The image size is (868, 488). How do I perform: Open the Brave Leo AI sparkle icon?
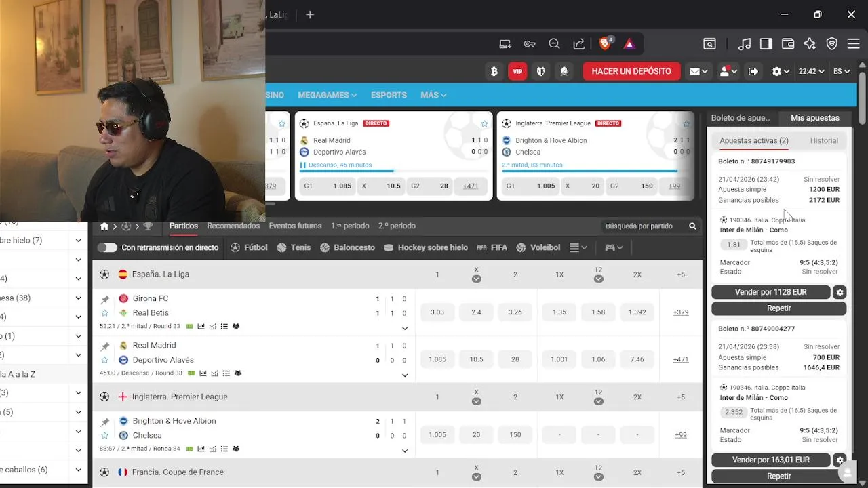pos(810,44)
